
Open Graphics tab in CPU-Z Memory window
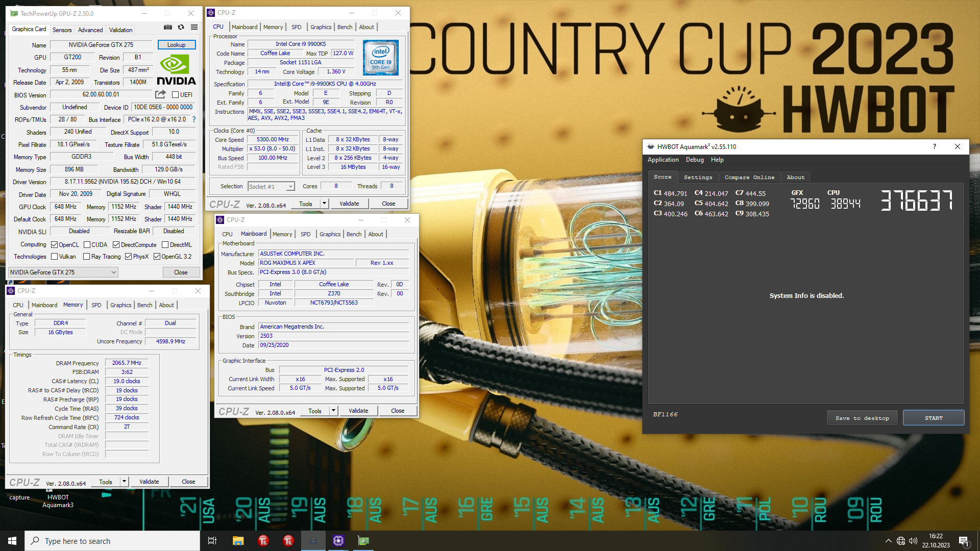coord(120,305)
